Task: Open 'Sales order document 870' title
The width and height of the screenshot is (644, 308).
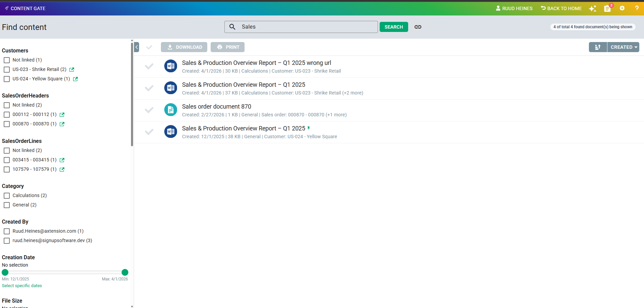Action: point(217,107)
